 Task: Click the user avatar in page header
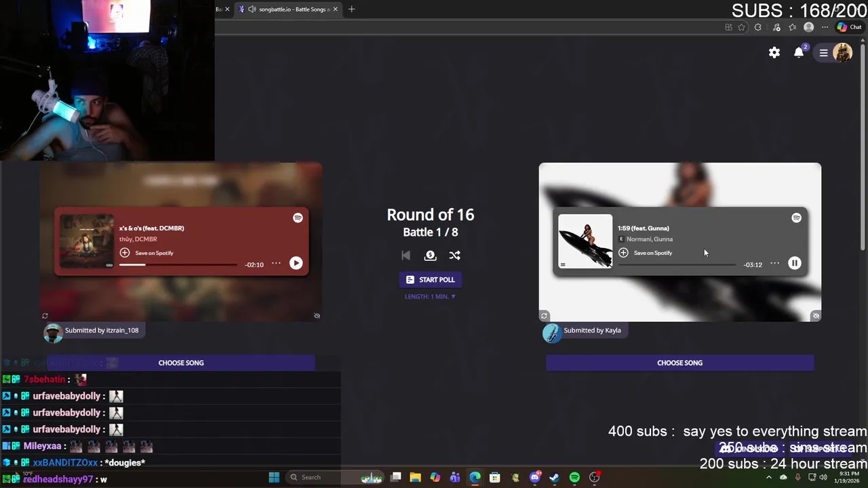coord(842,53)
